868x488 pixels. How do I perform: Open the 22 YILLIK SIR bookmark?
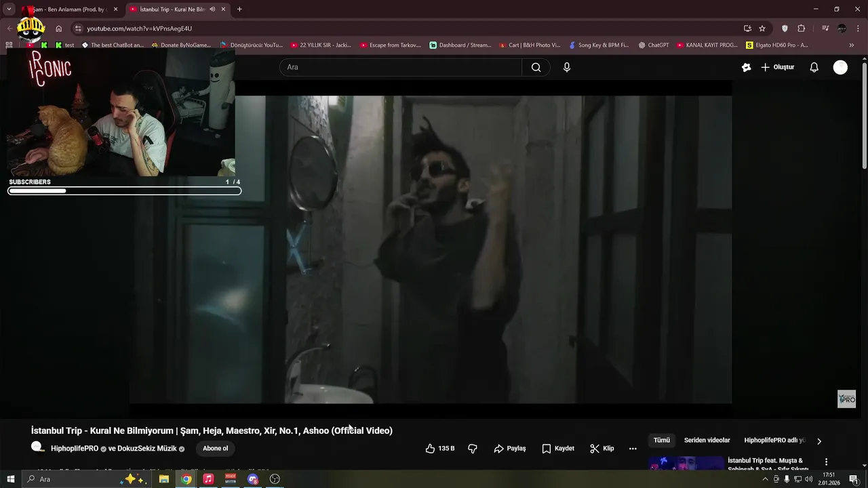tap(321, 45)
